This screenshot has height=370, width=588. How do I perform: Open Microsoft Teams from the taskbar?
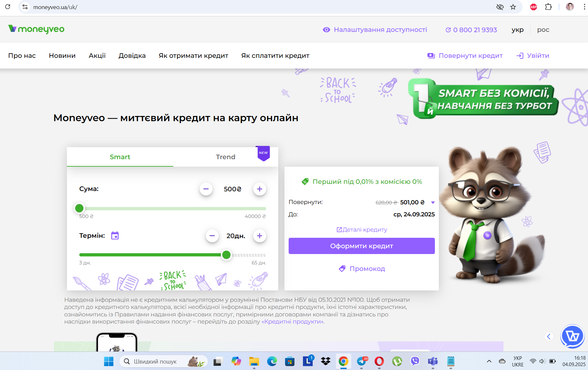click(x=433, y=361)
